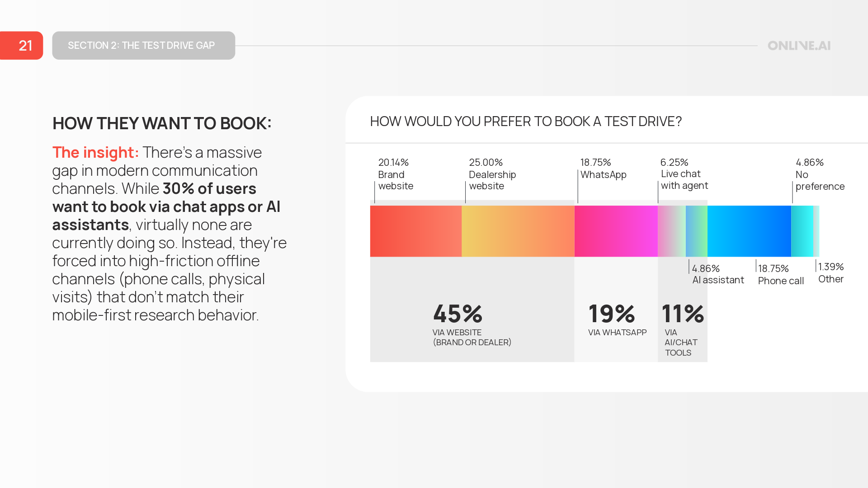Viewport: 868px width, 488px height.
Task: Click the 'How they want to book' heading
Action: 162,123
